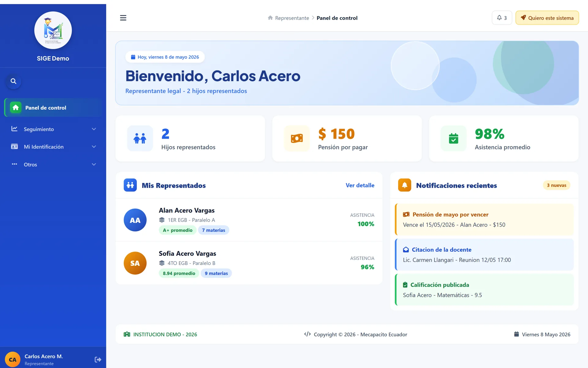Click the breadcrumb home icon
This screenshot has height=368, width=588.
point(270,18)
